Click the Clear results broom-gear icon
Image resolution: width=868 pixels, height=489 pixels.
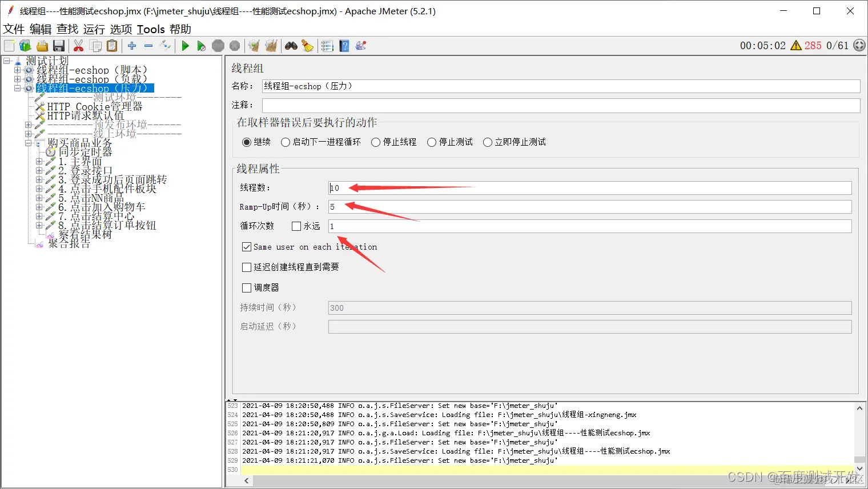pos(254,46)
